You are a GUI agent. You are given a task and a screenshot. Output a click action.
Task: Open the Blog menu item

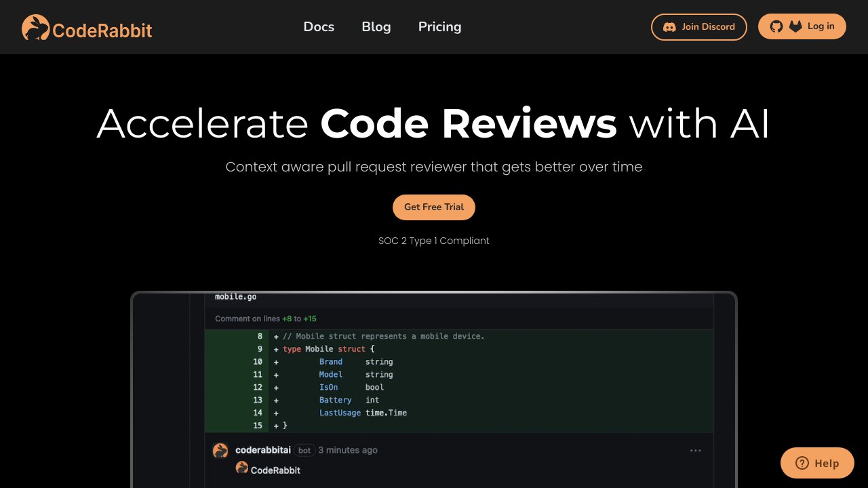pos(376,26)
